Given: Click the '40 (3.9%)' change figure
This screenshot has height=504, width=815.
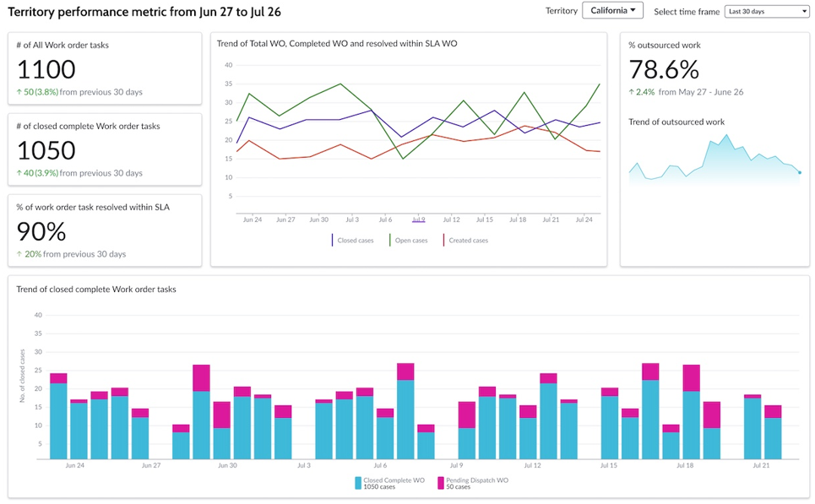Looking at the screenshot, I should 41,173.
